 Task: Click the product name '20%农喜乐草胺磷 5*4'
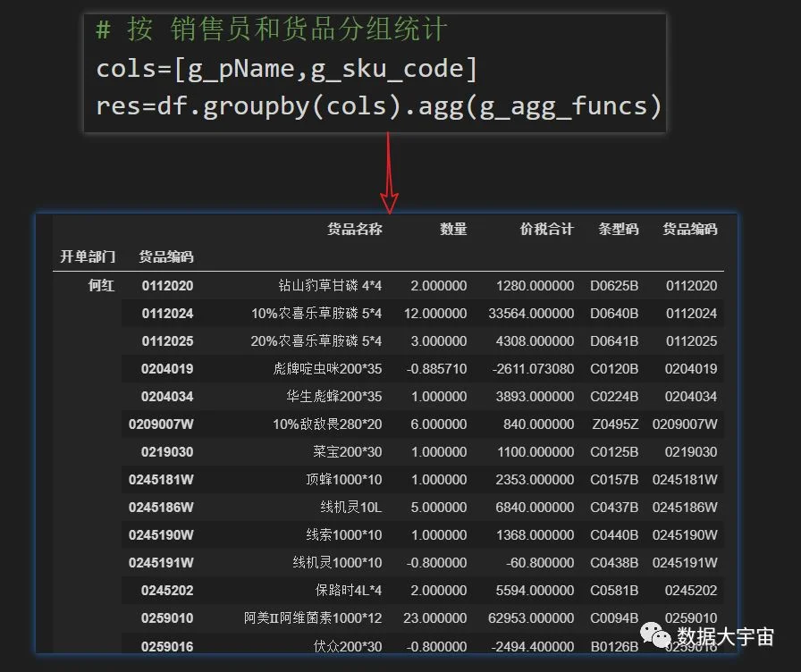(316, 340)
